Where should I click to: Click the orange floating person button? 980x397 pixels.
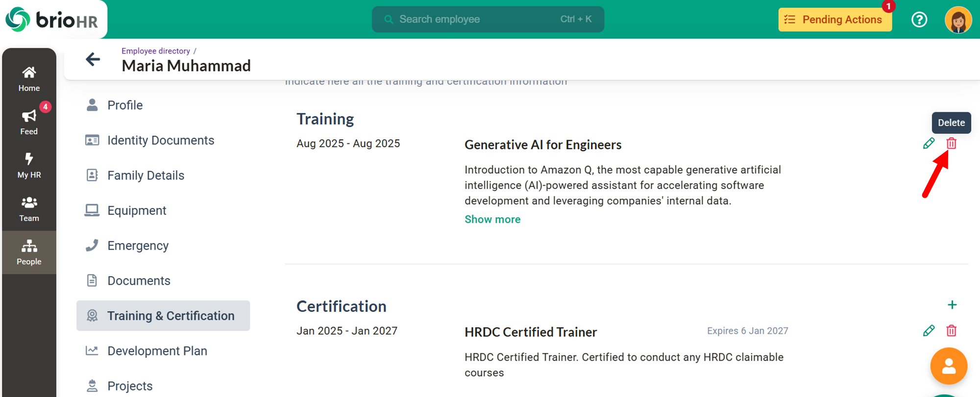pyautogui.click(x=949, y=366)
